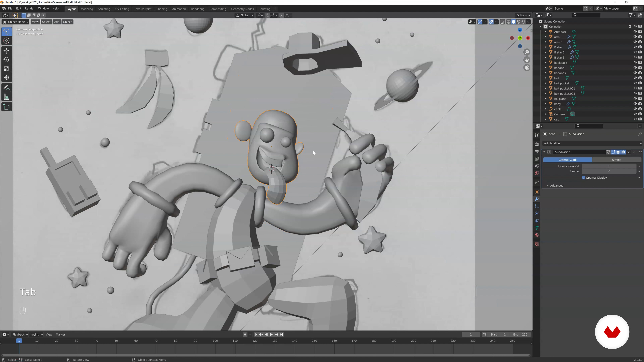The height and width of the screenshot is (362, 644).
Task: Hide the backpack object in outliner
Action: (x=635, y=63)
